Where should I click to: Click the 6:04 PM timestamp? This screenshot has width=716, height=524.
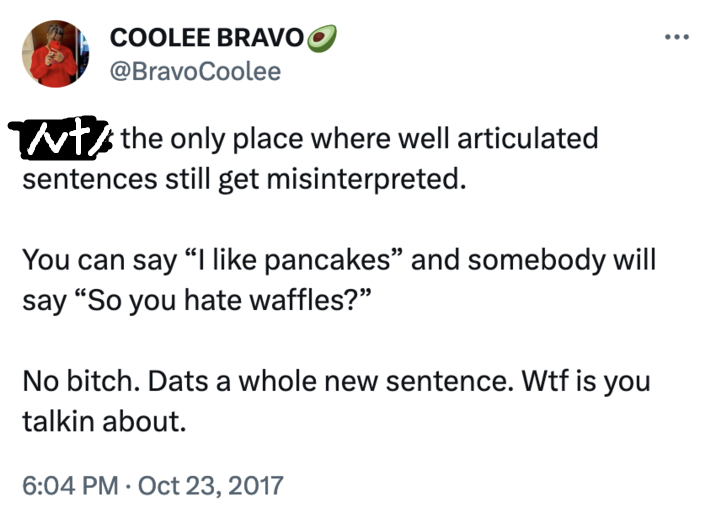pos(68,486)
